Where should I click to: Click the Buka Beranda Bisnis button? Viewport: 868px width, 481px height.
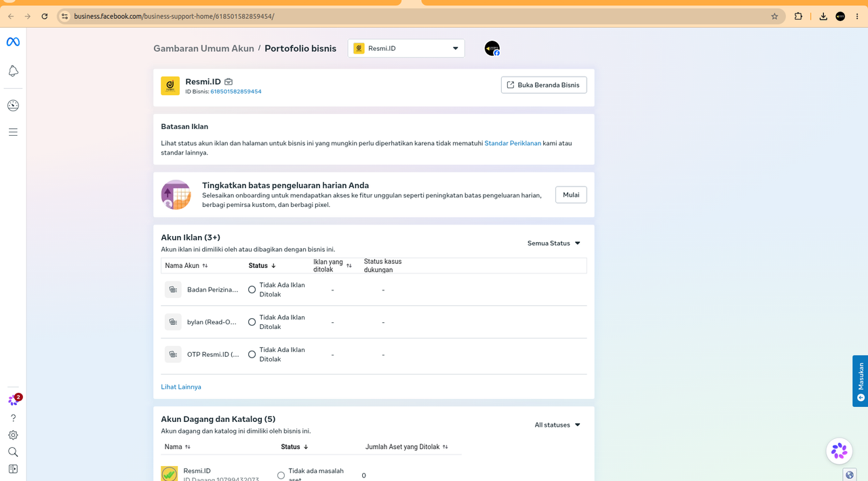point(544,85)
